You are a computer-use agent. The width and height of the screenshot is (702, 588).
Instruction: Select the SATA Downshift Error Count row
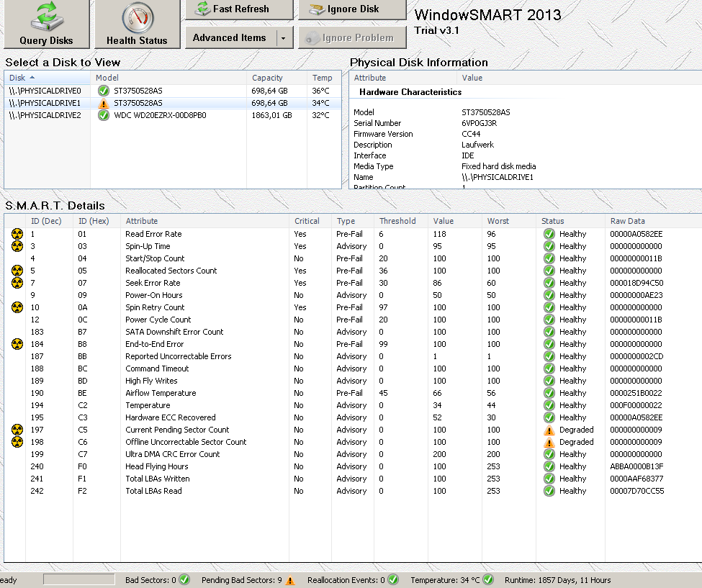(x=353, y=332)
